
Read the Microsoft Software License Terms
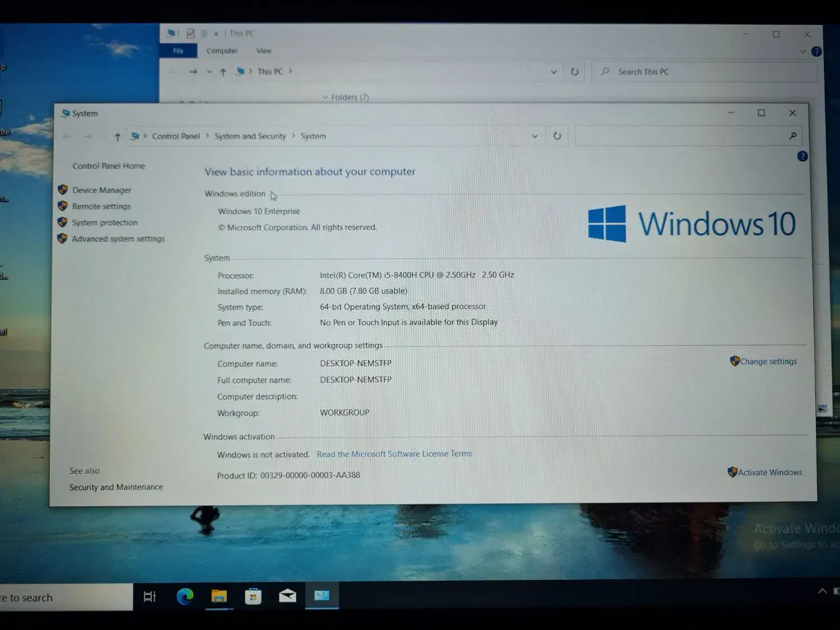pos(394,454)
